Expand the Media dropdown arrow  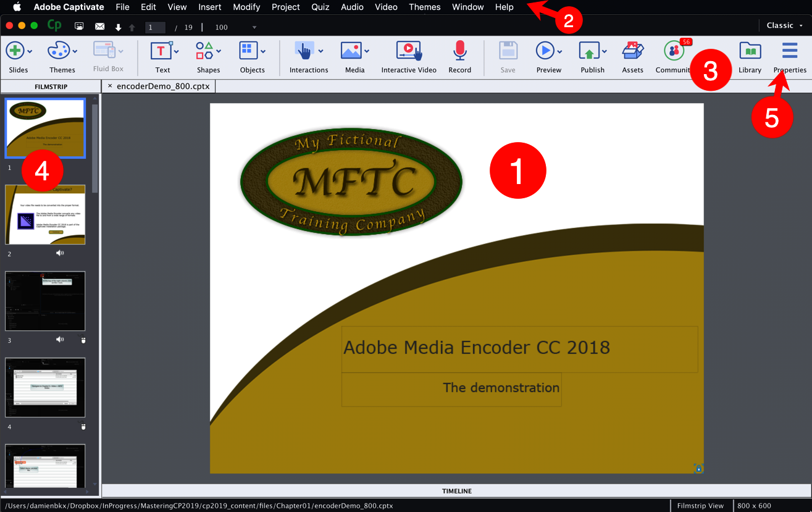[366, 51]
